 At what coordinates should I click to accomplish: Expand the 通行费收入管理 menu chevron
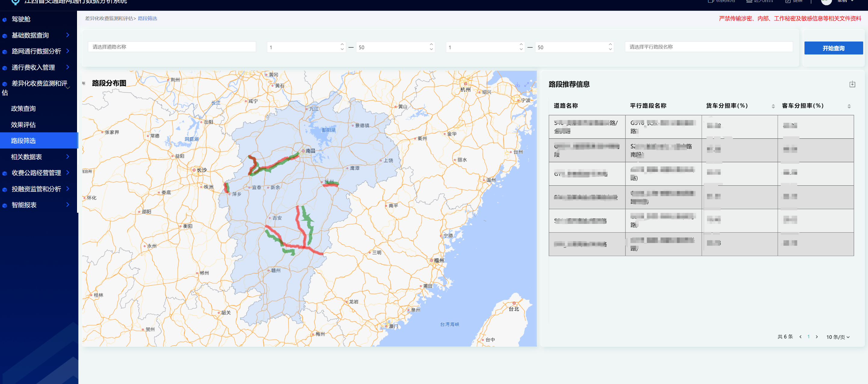click(x=68, y=67)
